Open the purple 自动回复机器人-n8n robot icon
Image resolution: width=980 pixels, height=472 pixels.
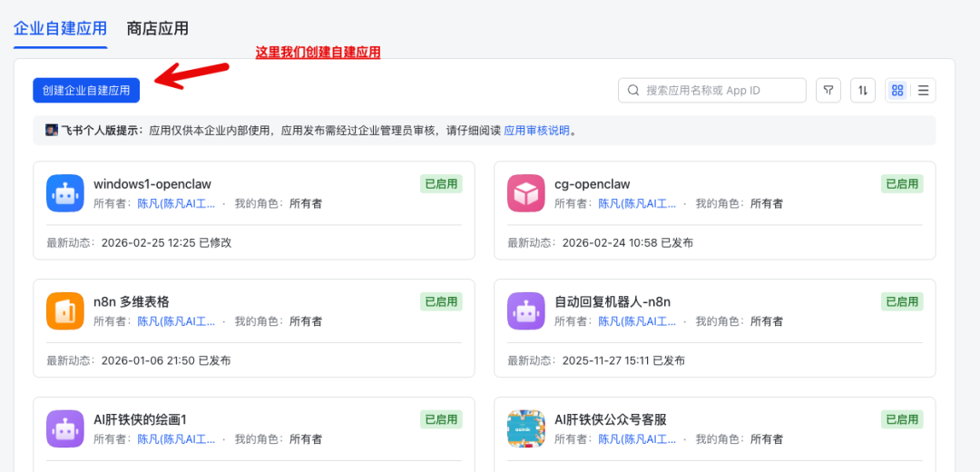(526, 310)
